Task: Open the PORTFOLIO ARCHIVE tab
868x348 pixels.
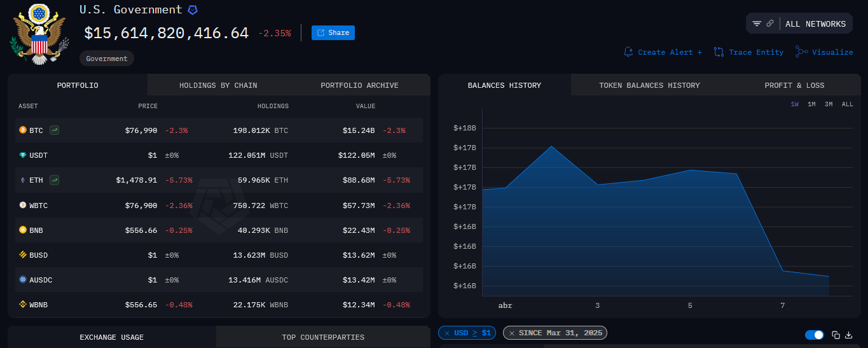Action: pyautogui.click(x=359, y=85)
